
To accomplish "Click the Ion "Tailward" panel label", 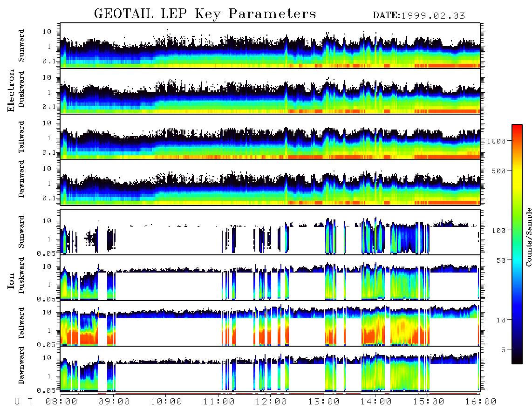I will [21, 323].
